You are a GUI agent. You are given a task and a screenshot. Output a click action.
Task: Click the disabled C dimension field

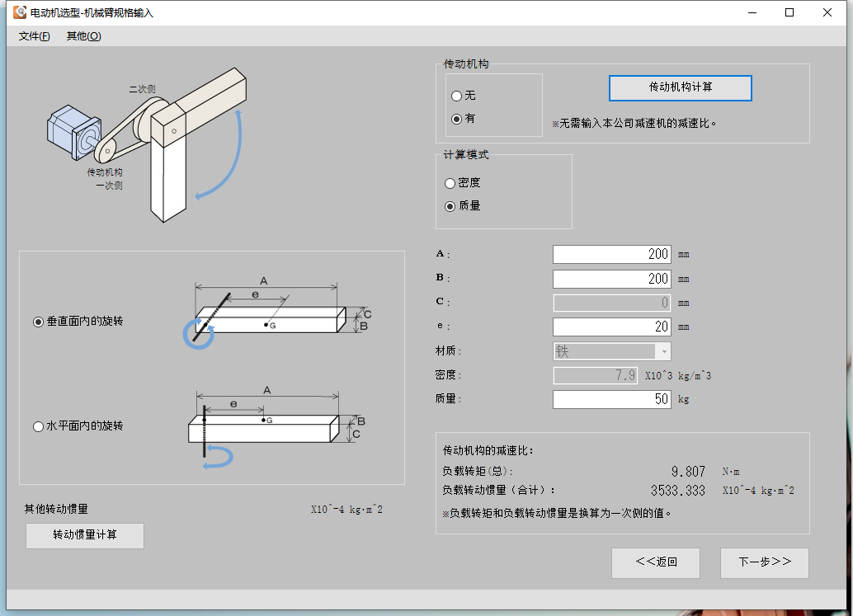(x=611, y=303)
